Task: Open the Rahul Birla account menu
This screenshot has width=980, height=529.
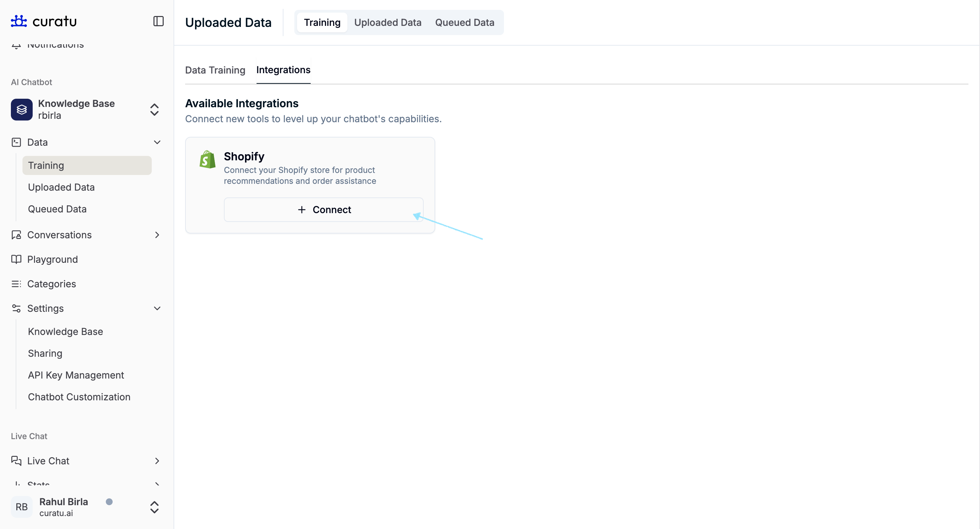Action: point(154,507)
